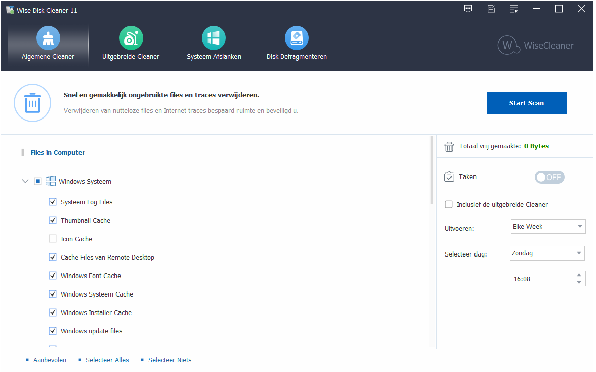Open the Selecteer dag dropdown
Viewport: 596px width, 372px height.
[x=547, y=253]
